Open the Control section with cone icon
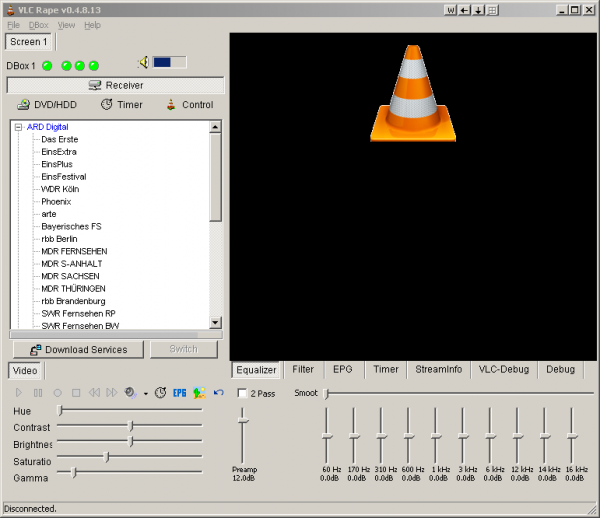 click(x=189, y=105)
